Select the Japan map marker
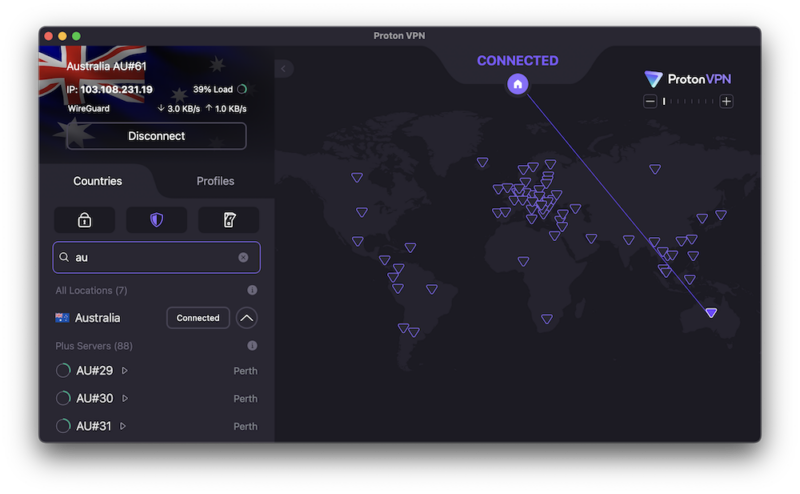The image size is (800, 494). [x=720, y=215]
